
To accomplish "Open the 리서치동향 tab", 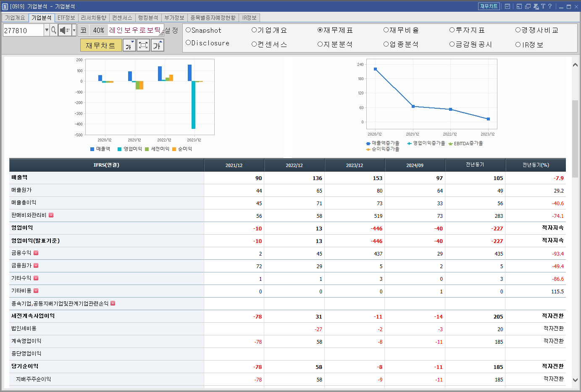I will 94,18.
